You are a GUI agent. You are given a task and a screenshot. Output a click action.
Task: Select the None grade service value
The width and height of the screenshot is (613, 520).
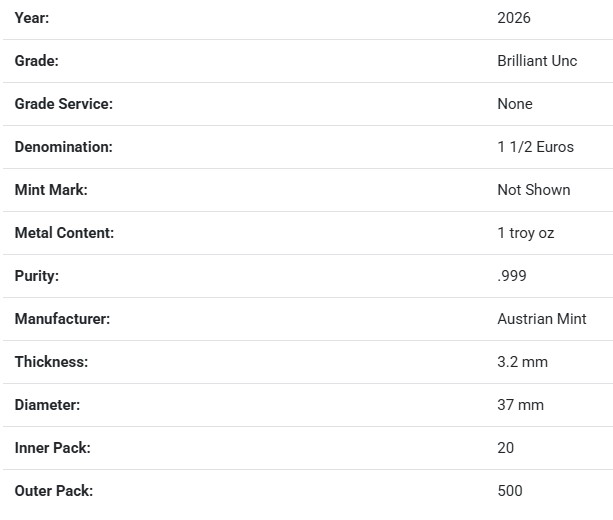tap(515, 104)
